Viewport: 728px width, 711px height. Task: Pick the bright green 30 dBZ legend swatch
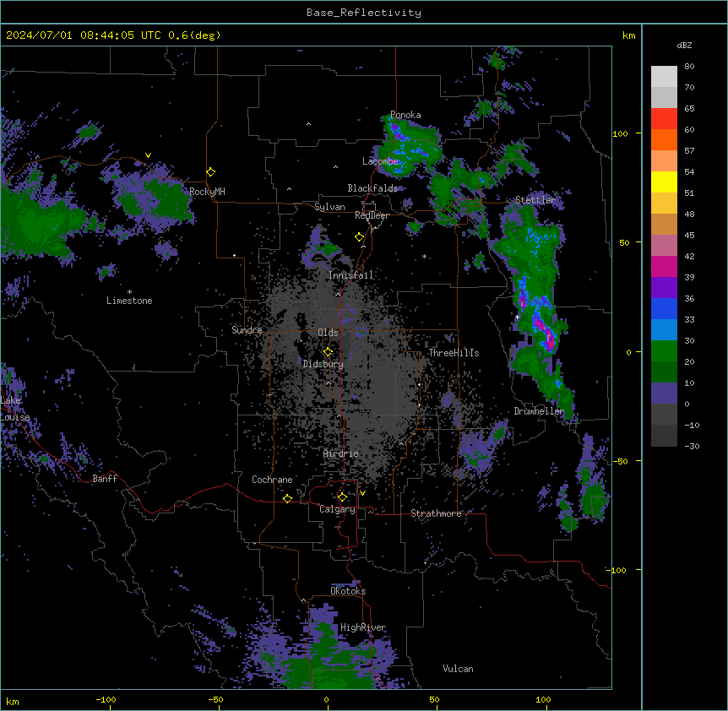(x=664, y=351)
